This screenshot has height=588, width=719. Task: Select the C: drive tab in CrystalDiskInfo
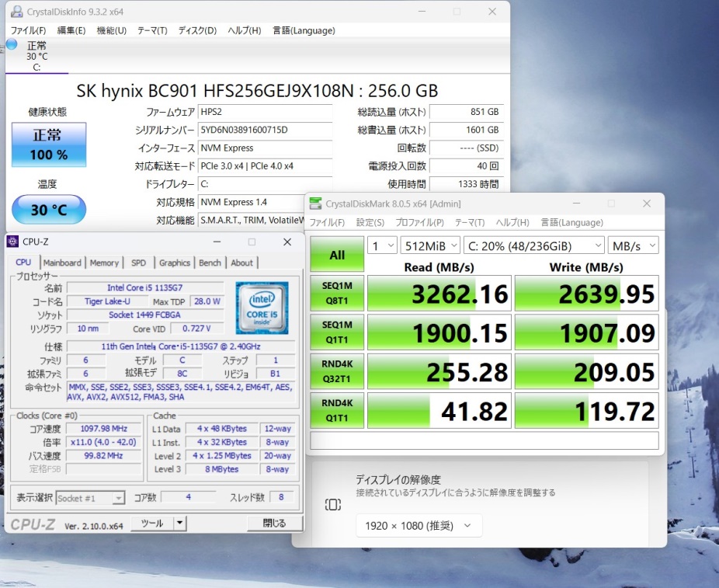coord(36,57)
